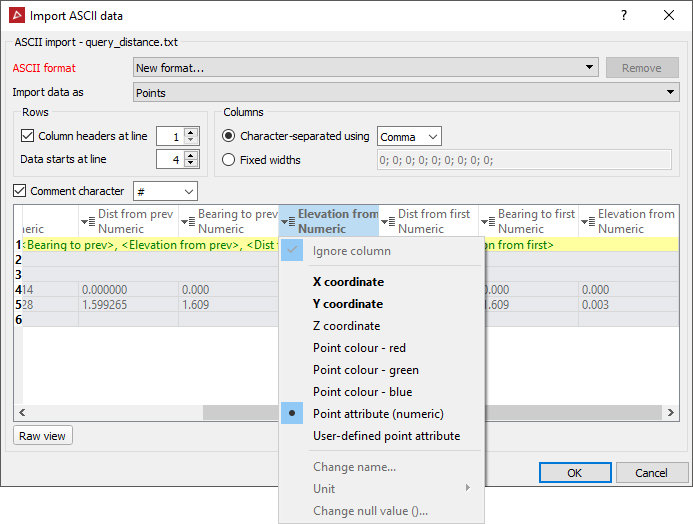Image resolution: width=693 pixels, height=524 pixels.
Task: Click column menu icon for Bearing to first
Action: tap(487, 221)
